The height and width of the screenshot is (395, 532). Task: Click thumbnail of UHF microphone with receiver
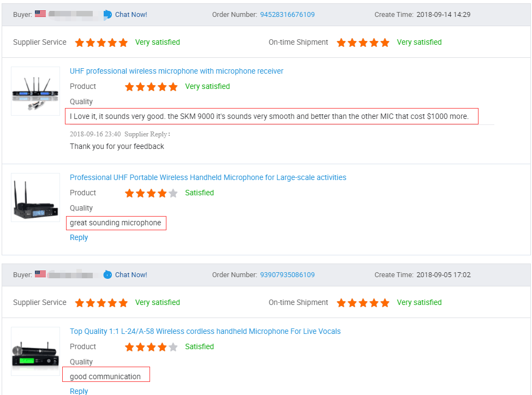click(x=35, y=91)
